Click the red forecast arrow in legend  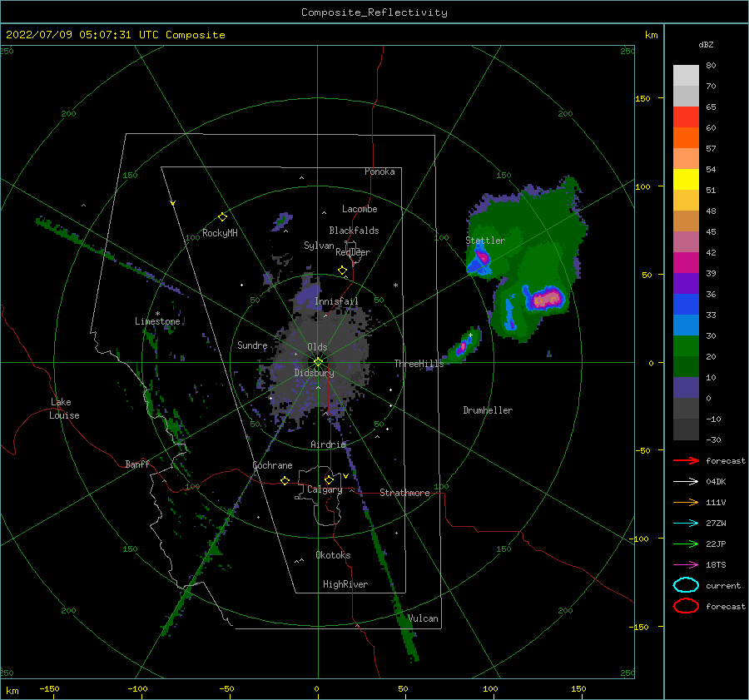(686, 460)
